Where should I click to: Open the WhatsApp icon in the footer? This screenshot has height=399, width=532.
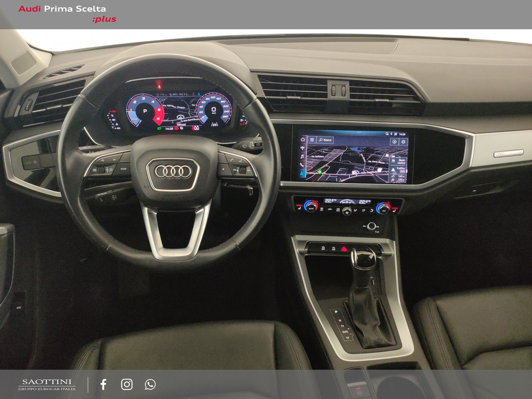point(150,384)
